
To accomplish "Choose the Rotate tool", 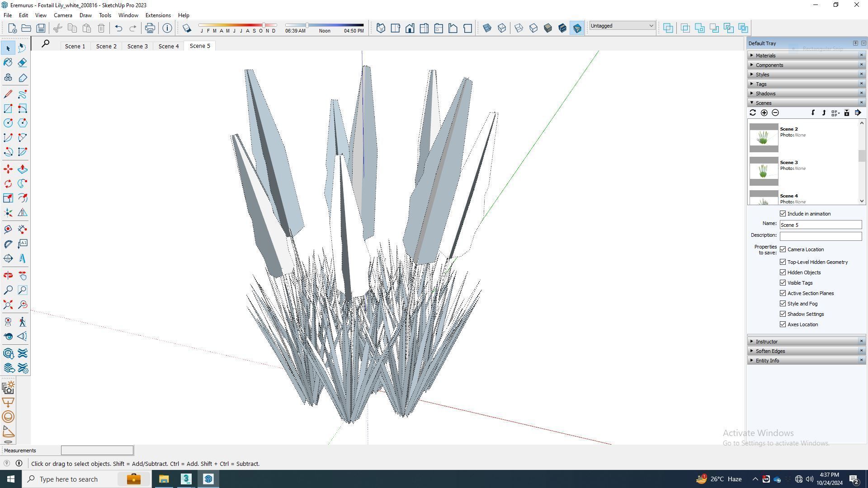I will 8,183.
